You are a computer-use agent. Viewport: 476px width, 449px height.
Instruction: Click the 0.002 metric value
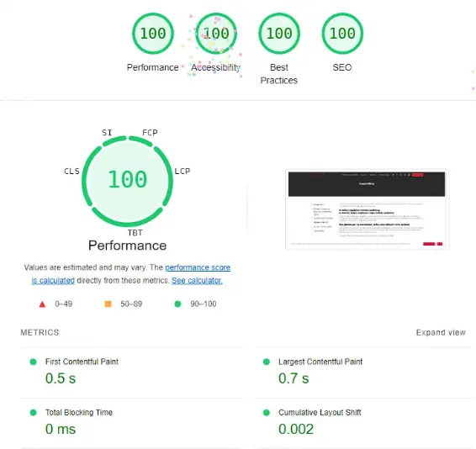click(x=296, y=430)
